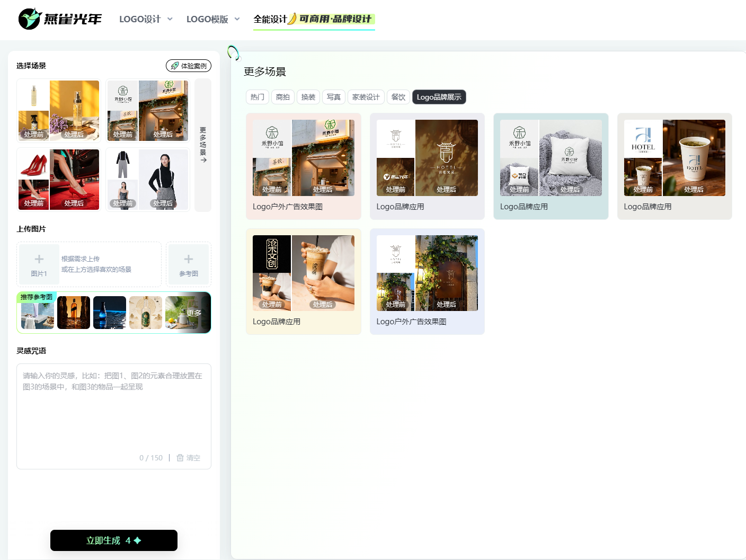
Task: Select the 家装设计 category filter
Action: (x=366, y=97)
